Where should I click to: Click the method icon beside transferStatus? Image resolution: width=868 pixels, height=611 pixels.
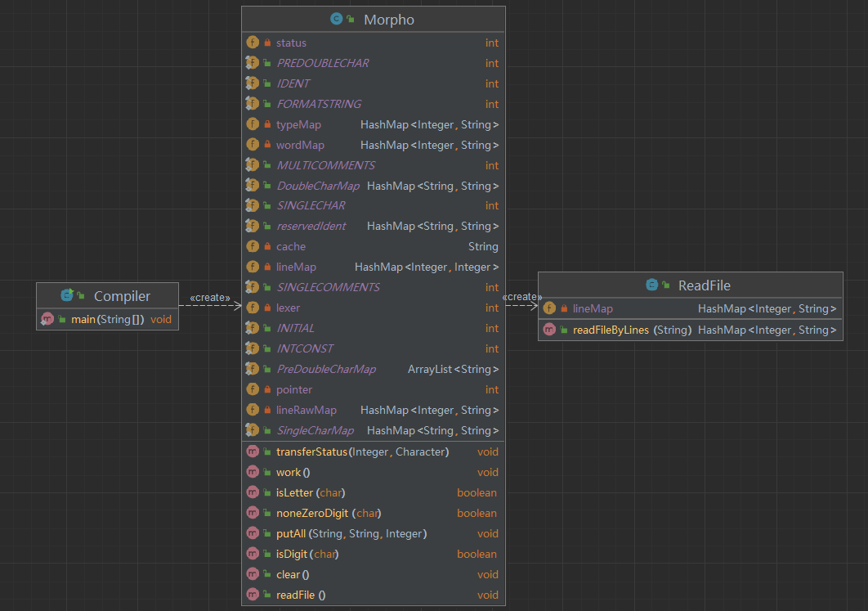pos(253,452)
